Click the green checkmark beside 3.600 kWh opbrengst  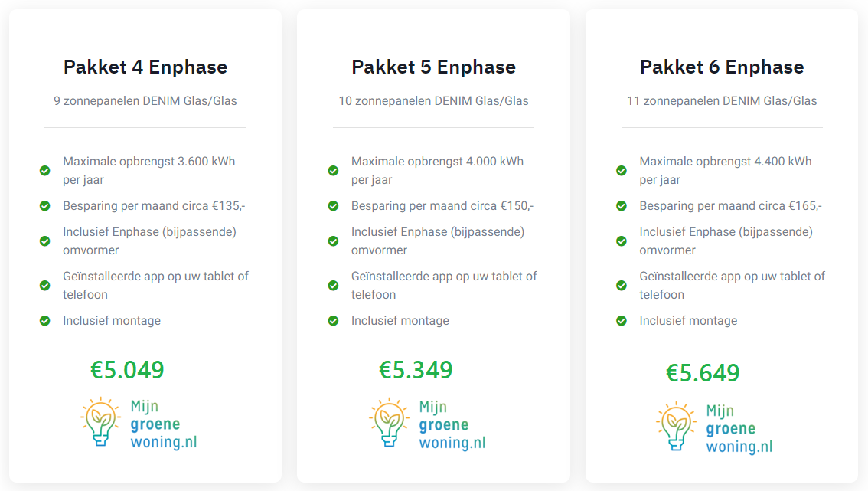[45, 171]
